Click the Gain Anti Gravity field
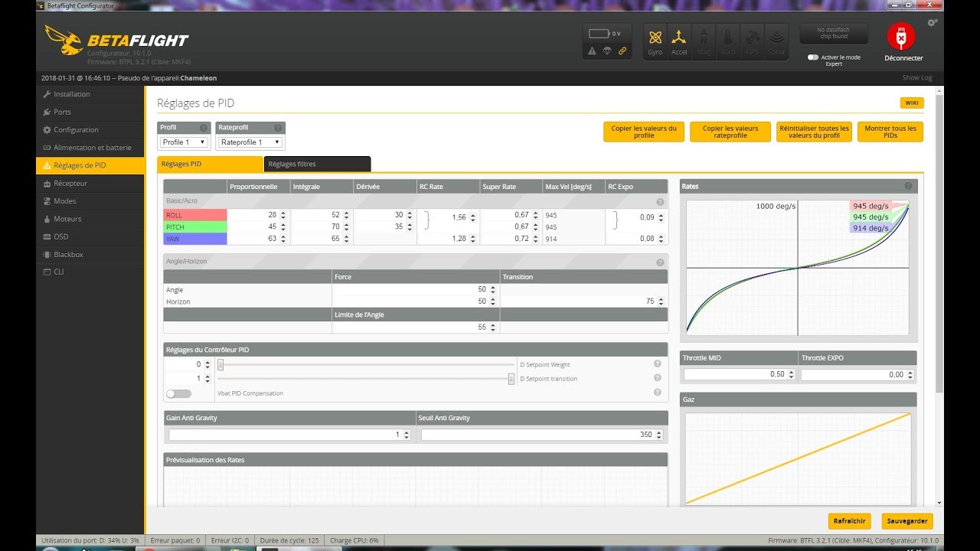The height and width of the screenshot is (551, 980). tap(290, 435)
